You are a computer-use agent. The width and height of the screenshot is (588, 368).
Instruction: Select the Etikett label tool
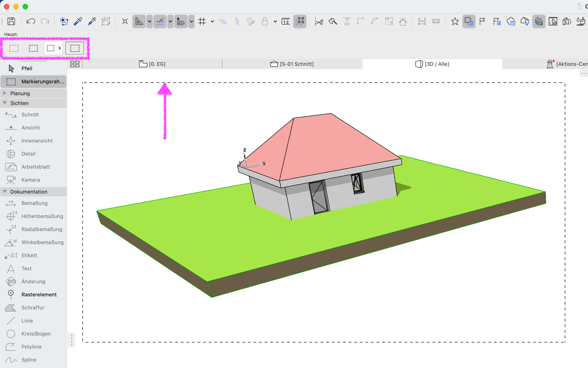33,256
